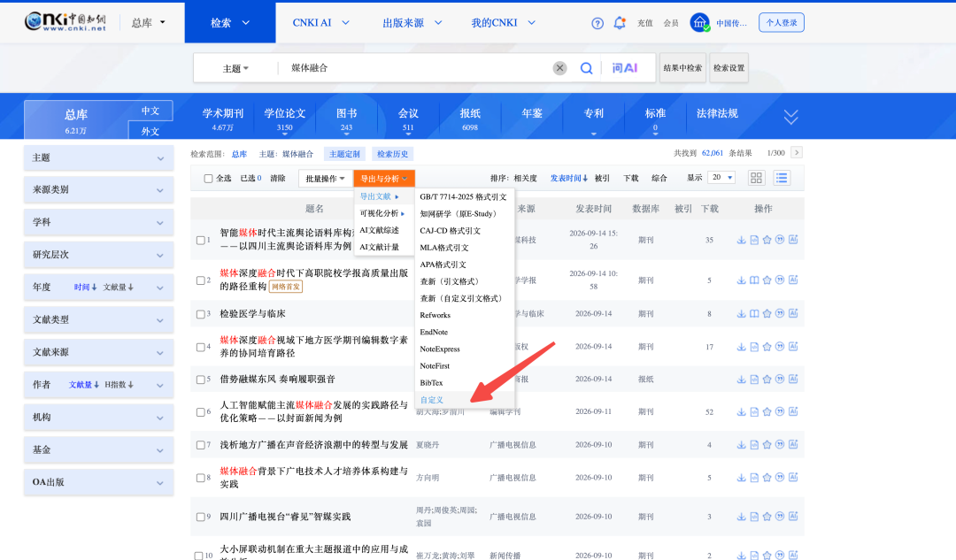Open the 批量操作 dropdown

coord(325,179)
